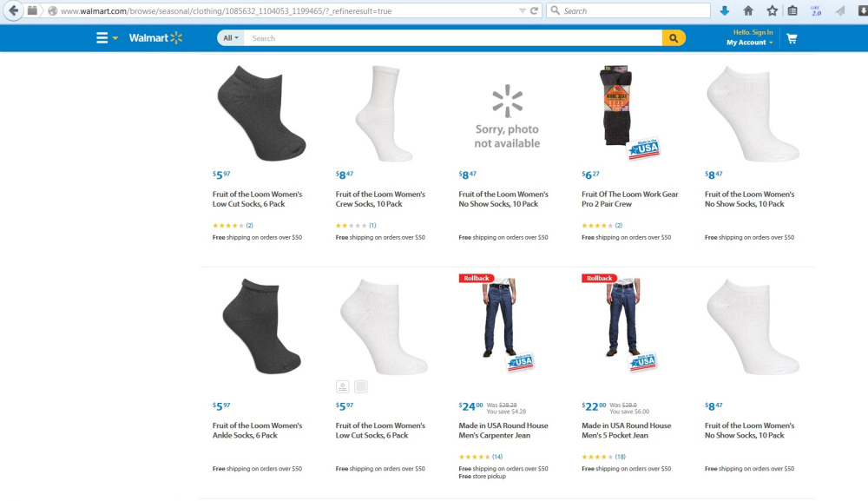Expand the All departments search dropdown
Image resolution: width=868 pixels, height=501 pixels.
coord(230,38)
